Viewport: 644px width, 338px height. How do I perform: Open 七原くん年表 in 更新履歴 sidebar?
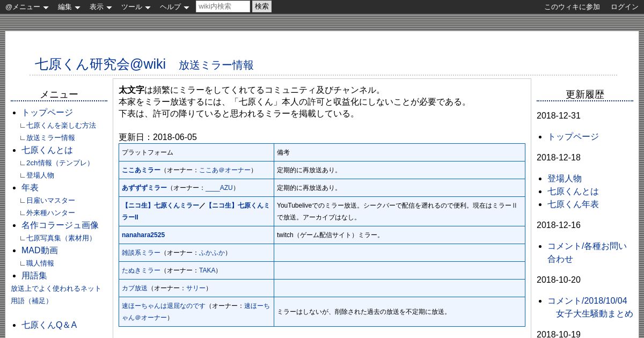pos(573,204)
